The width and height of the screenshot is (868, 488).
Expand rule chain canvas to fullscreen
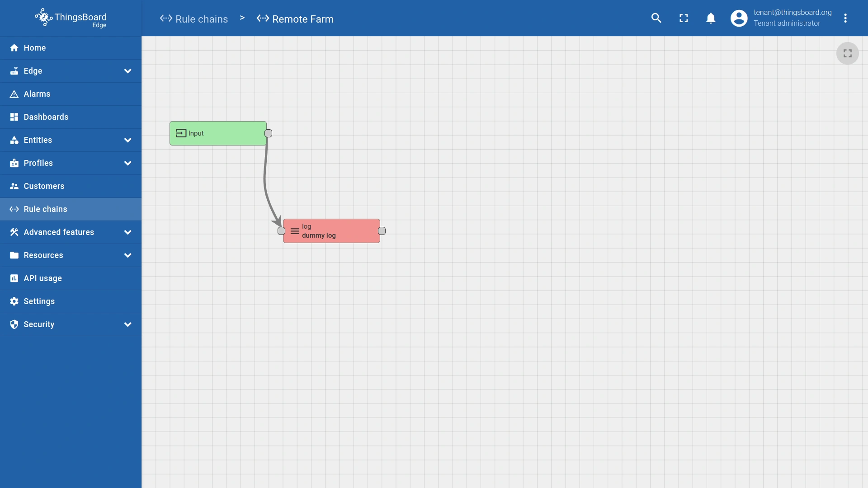847,53
